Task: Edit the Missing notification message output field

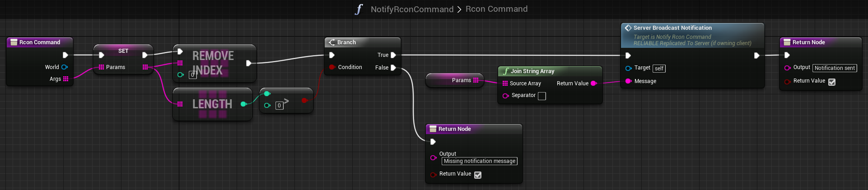Action: 480,161
